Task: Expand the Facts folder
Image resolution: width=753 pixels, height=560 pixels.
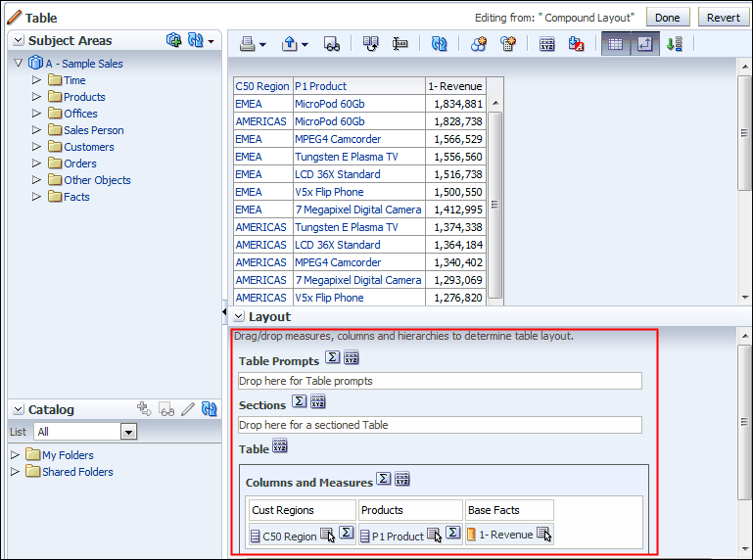Action: click(36, 197)
